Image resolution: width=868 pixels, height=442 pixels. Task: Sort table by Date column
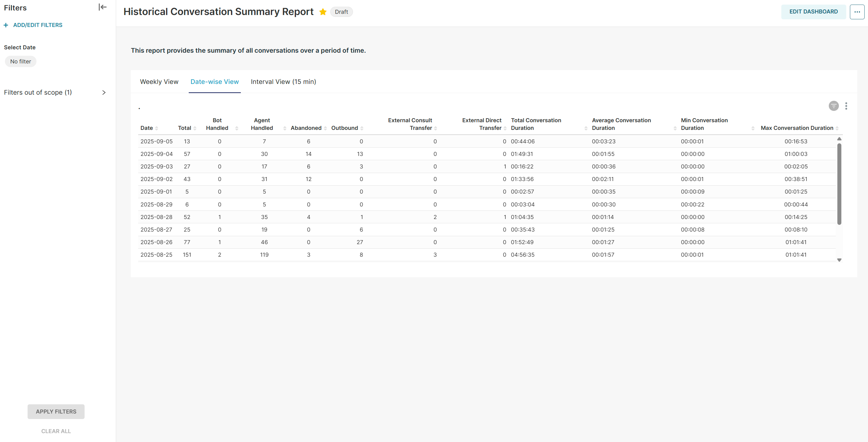pos(157,128)
